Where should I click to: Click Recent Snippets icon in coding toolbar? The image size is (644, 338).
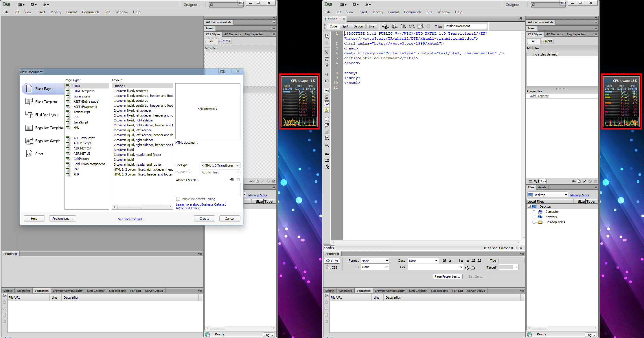pyautogui.click(x=327, y=138)
